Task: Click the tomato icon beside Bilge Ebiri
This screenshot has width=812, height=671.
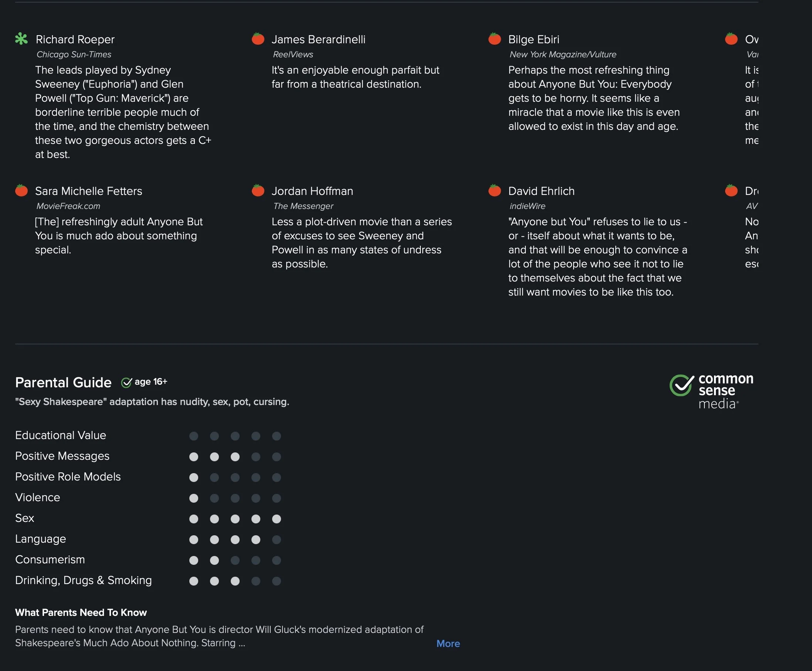Action: pos(494,38)
